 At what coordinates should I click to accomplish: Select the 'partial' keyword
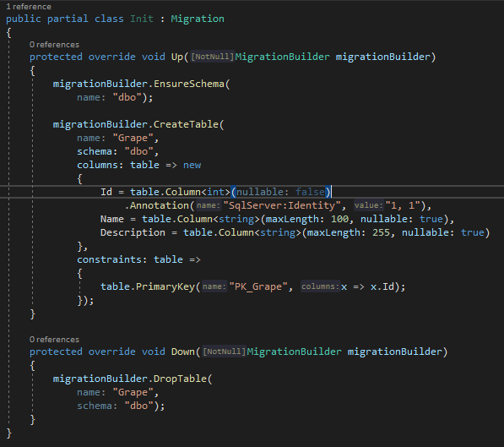[68, 19]
